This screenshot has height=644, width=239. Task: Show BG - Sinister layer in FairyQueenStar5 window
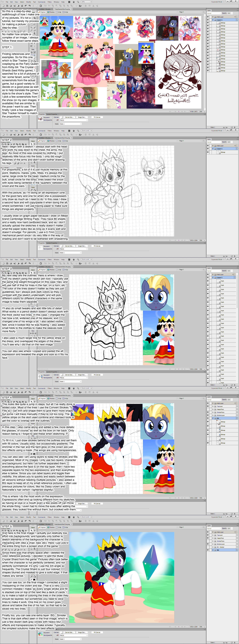[208, 547]
